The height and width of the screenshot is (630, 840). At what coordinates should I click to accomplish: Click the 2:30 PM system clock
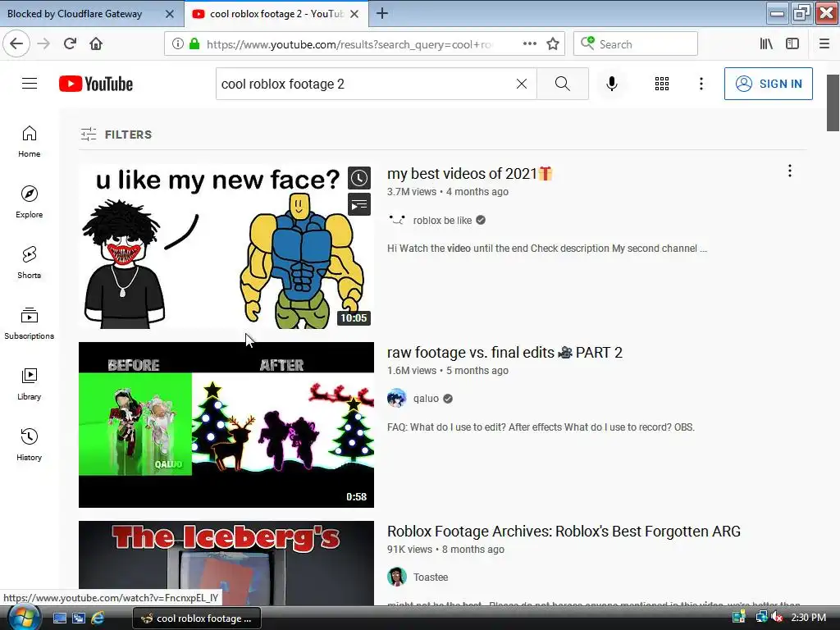808,617
